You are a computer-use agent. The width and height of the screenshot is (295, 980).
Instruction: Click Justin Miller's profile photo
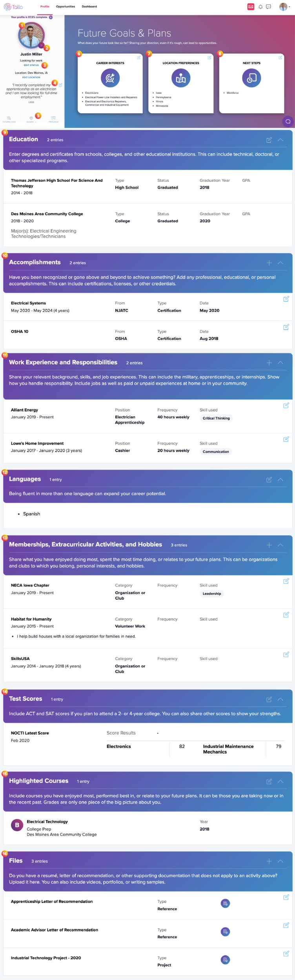pyautogui.click(x=31, y=35)
